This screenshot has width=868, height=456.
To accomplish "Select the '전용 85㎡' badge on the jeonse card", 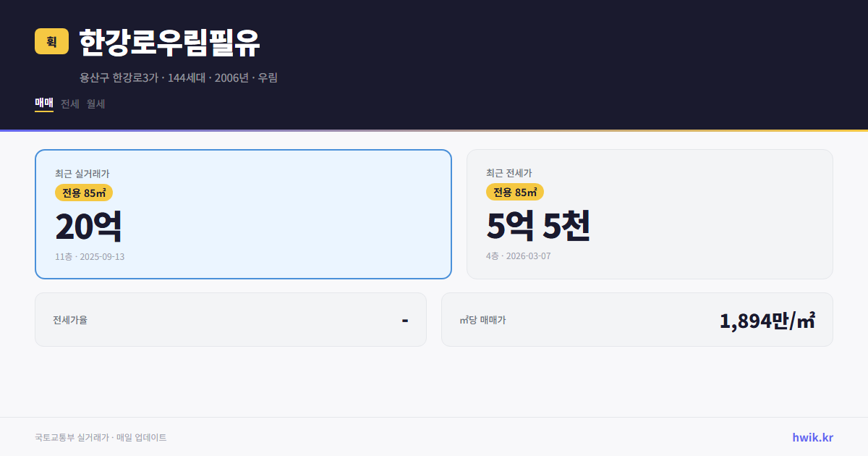I will (515, 193).
